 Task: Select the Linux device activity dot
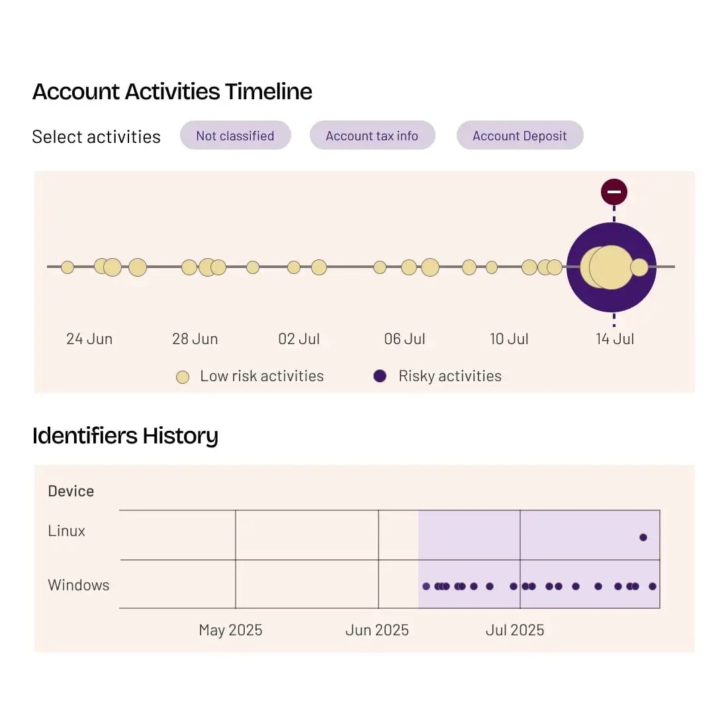tap(643, 537)
